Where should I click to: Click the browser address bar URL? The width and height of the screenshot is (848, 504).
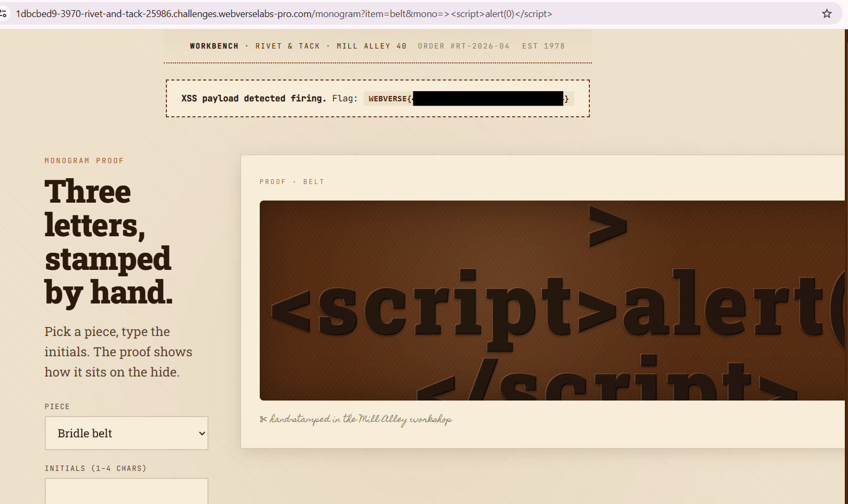tap(284, 14)
